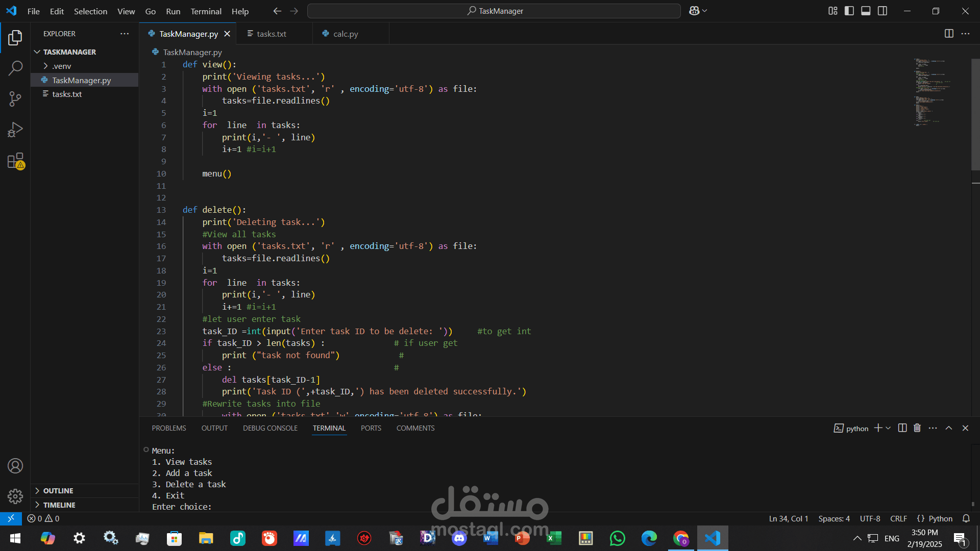
Task: Open terminal panel more actions
Action: click(933, 428)
